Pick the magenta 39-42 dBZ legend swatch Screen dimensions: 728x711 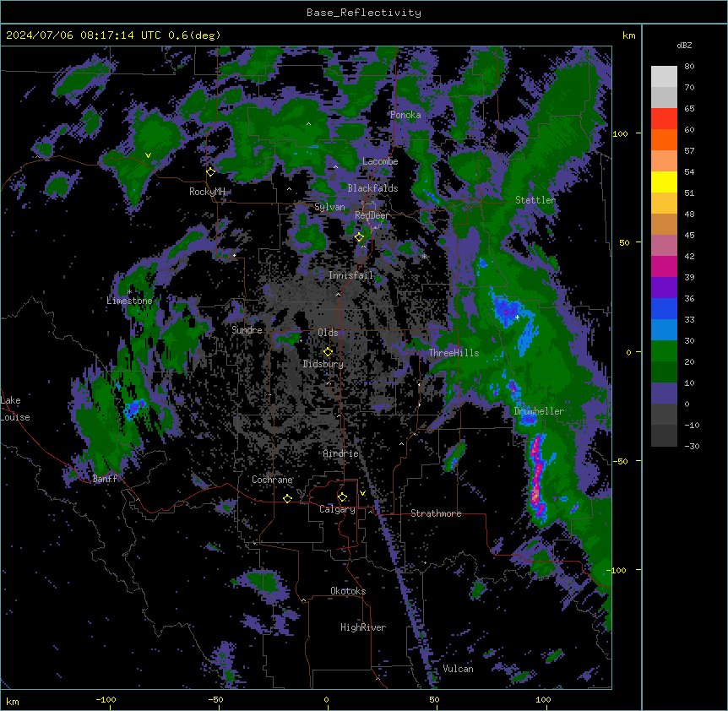point(664,266)
